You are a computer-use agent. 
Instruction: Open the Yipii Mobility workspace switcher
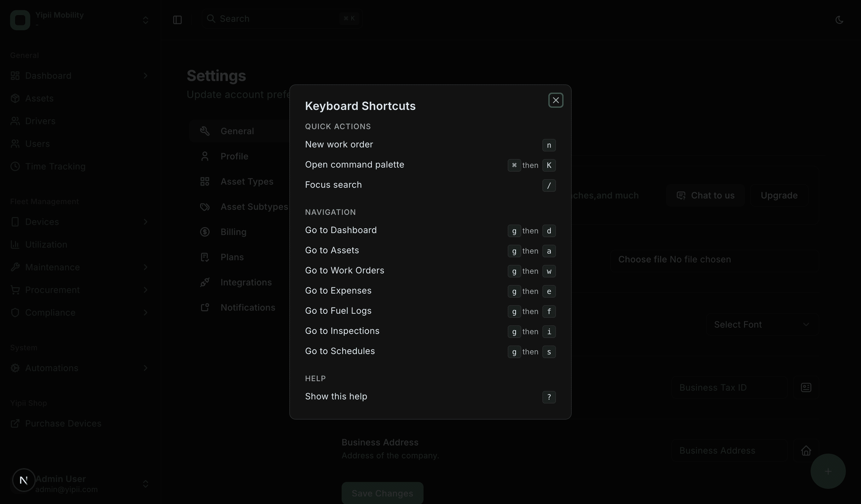coord(80,20)
